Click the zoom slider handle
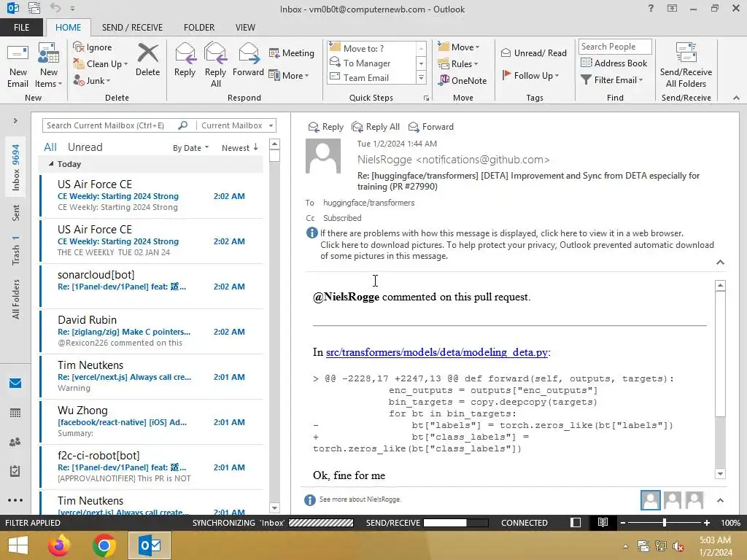Image resolution: width=747 pixels, height=560 pixels. click(x=664, y=522)
